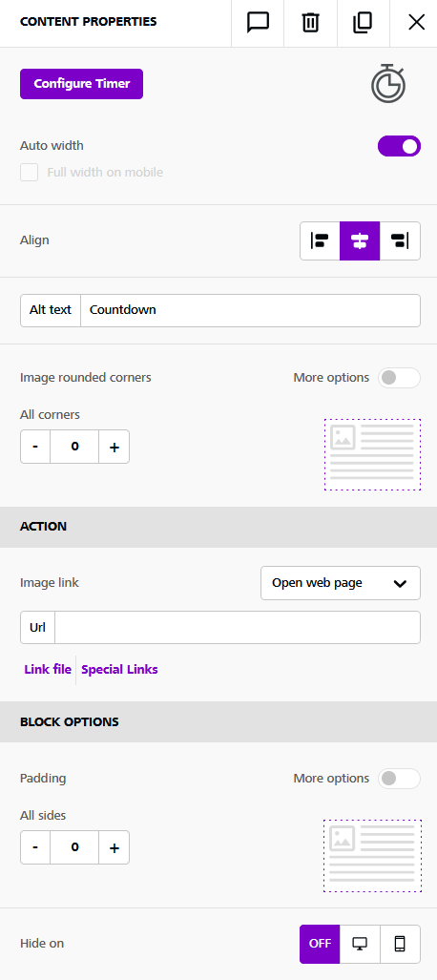The width and height of the screenshot is (437, 980).
Task: Close the Content Properties panel
Action: point(416,23)
